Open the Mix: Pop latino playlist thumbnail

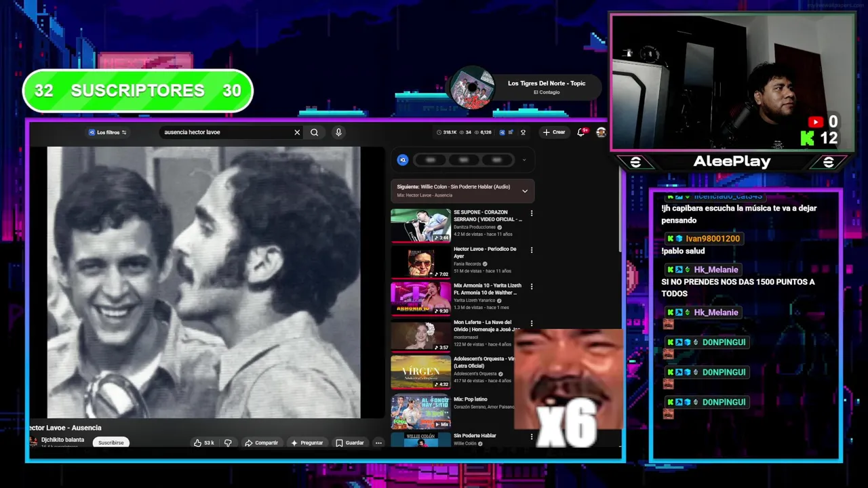coord(420,411)
